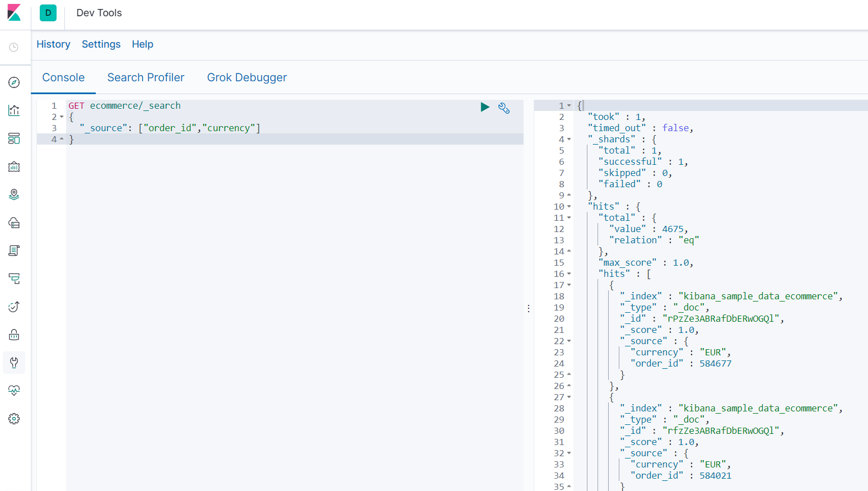
Task: Collapse response root at output line 1
Action: pos(569,105)
